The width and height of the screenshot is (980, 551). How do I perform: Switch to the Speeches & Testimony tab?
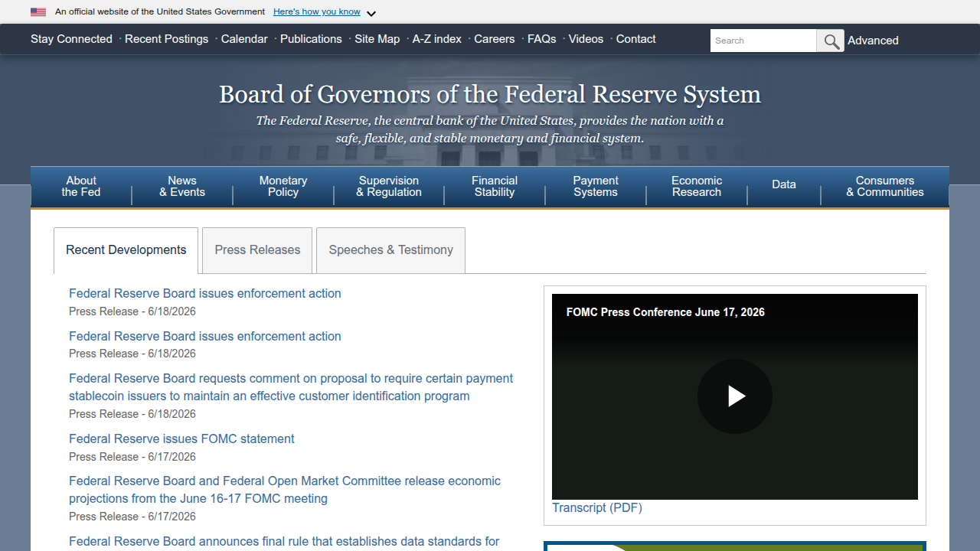pyautogui.click(x=390, y=250)
